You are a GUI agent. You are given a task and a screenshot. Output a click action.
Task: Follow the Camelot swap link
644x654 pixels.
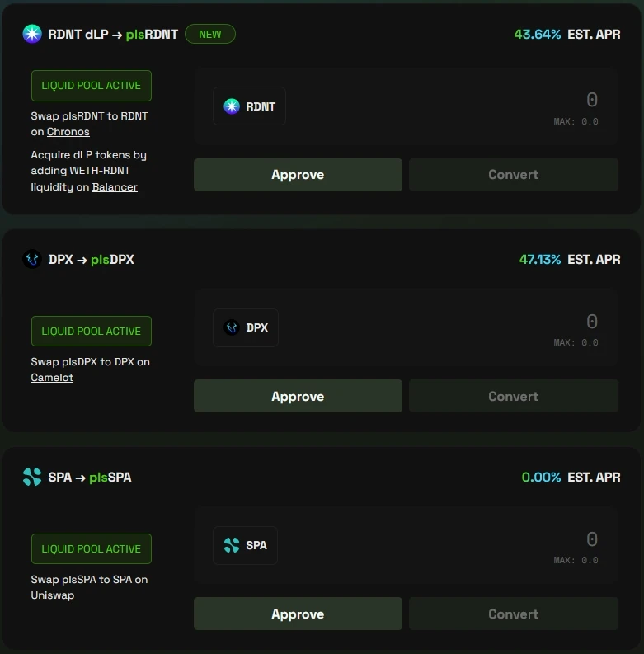(52, 378)
